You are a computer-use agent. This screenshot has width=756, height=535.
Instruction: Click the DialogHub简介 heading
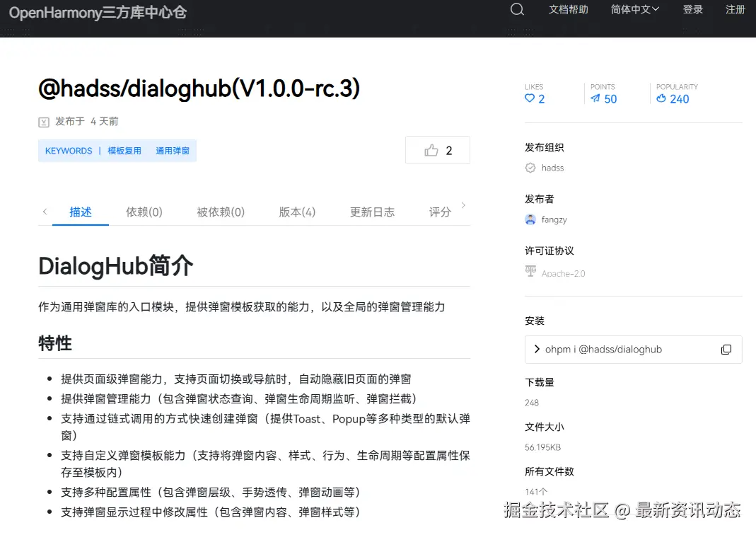(116, 266)
